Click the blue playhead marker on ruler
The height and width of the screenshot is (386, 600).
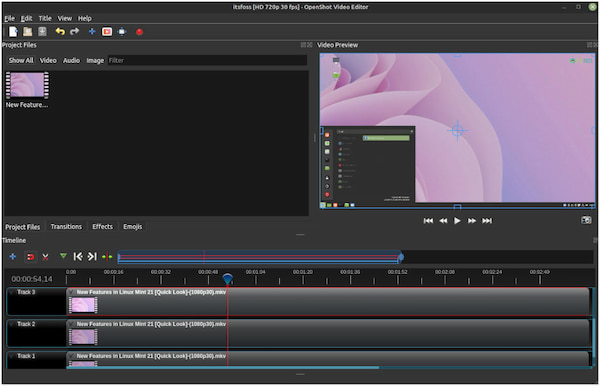228,279
